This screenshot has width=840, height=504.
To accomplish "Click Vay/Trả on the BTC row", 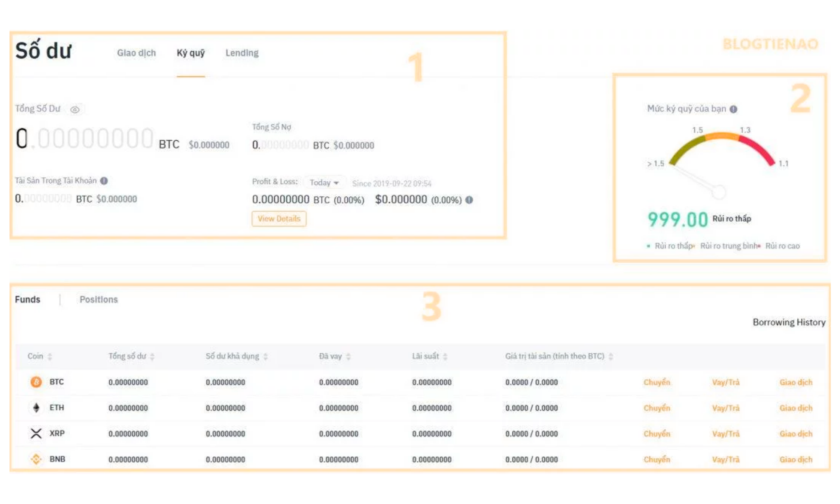I will (x=726, y=382).
